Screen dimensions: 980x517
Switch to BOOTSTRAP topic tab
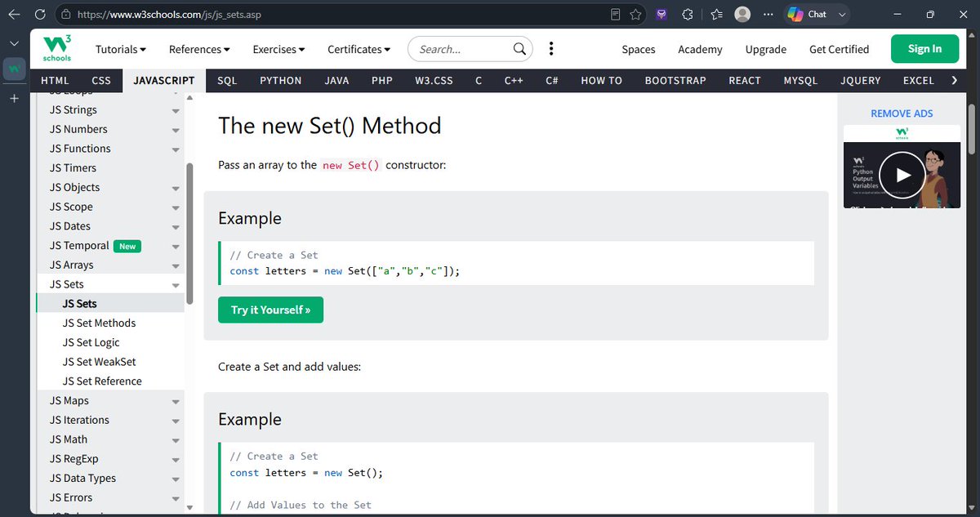(674, 80)
